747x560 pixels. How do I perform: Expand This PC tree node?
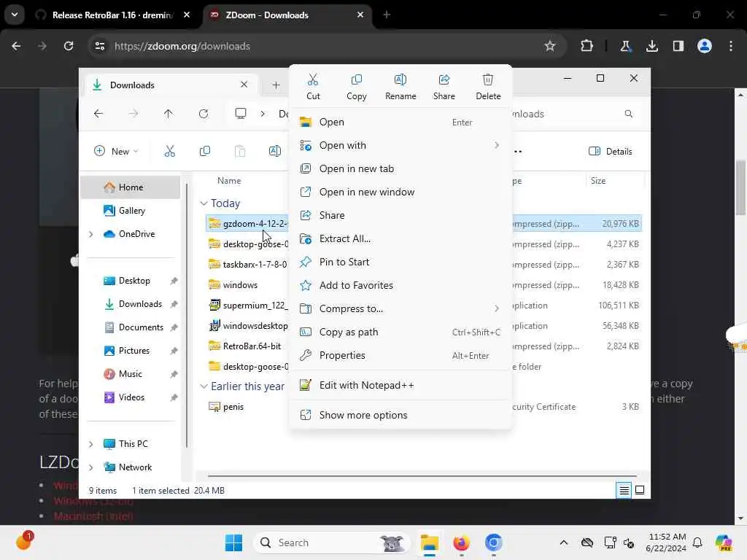[91, 444]
